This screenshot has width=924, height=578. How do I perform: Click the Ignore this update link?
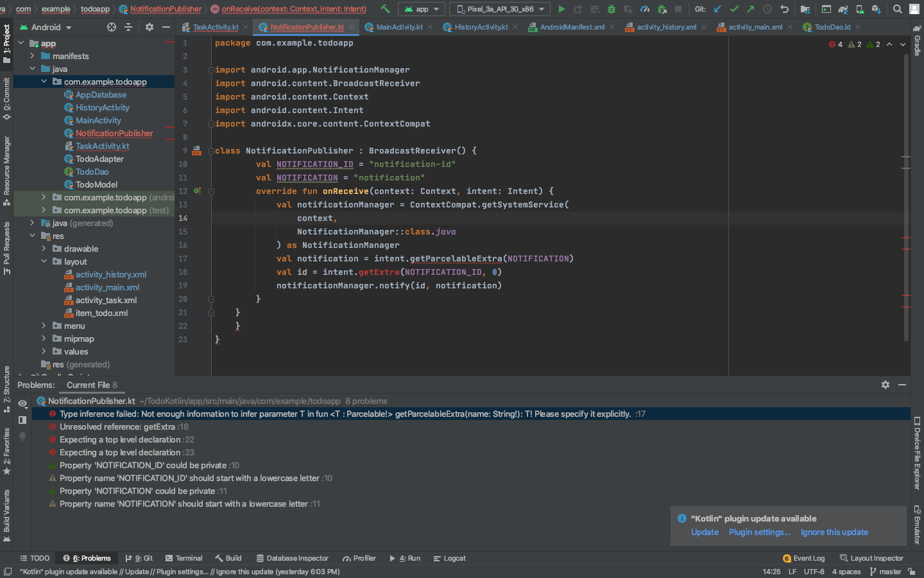pyautogui.click(x=834, y=532)
